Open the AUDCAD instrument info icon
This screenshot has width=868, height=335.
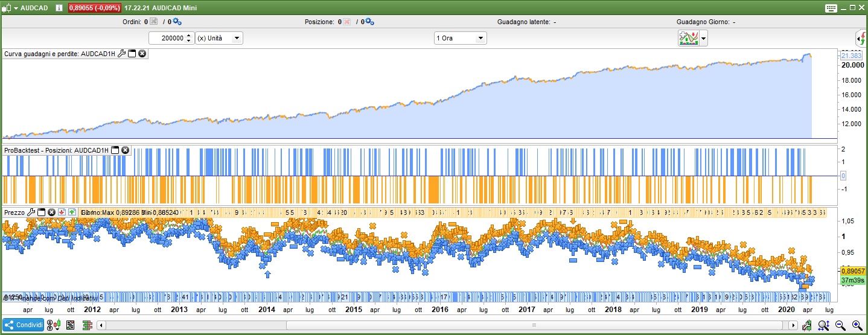pos(58,7)
